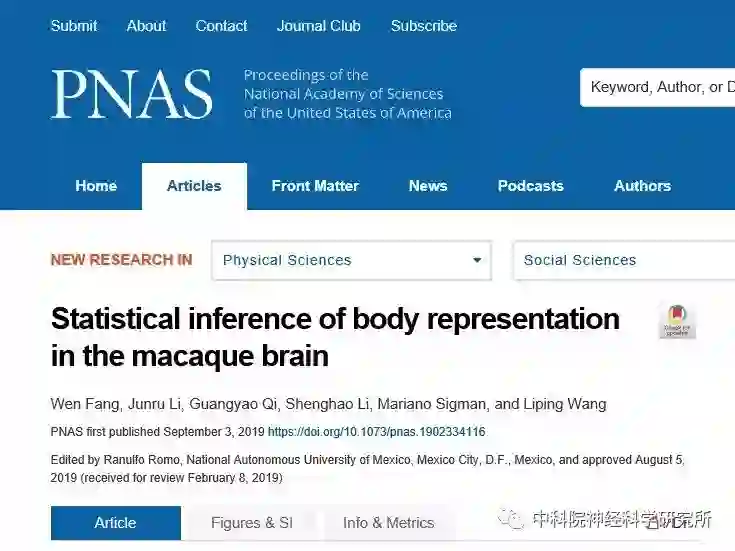Click the "NEW RESEARCH IN" label
Screen dimensions: 735x551
[x=121, y=260]
